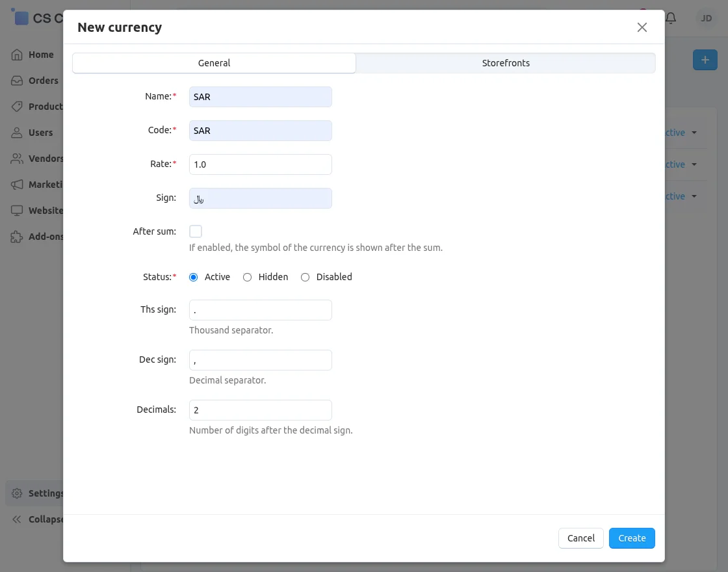This screenshot has width=728, height=572.
Task: Select the General tab
Action: 214,63
